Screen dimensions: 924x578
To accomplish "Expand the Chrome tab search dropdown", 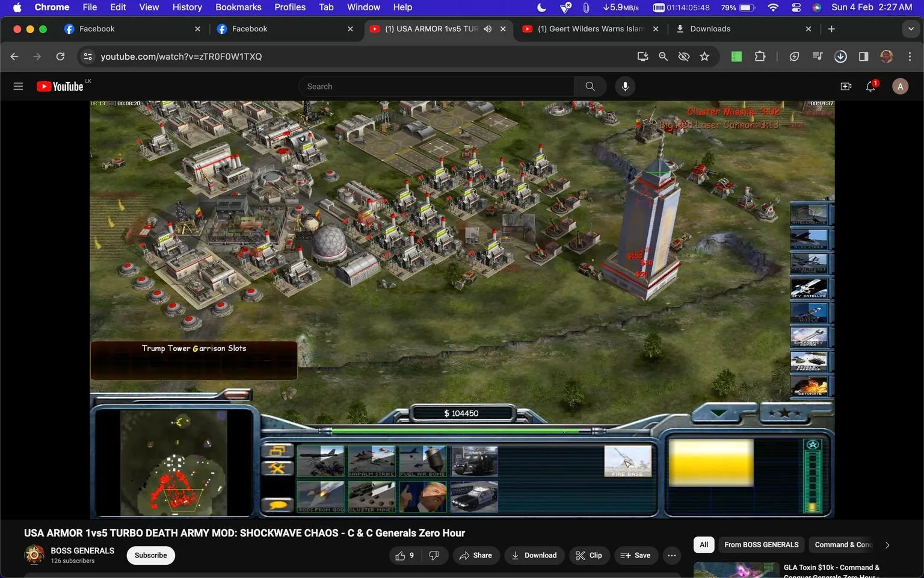I will 911,29.
